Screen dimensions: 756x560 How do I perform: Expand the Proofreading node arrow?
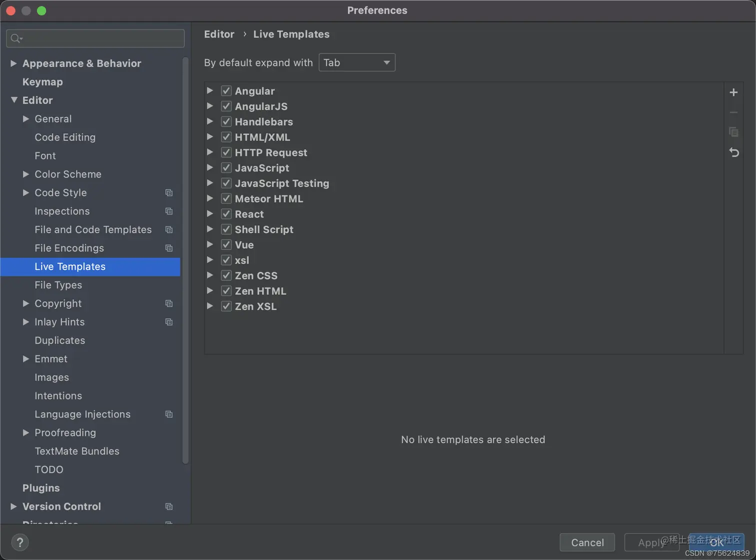click(x=26, y=433)
